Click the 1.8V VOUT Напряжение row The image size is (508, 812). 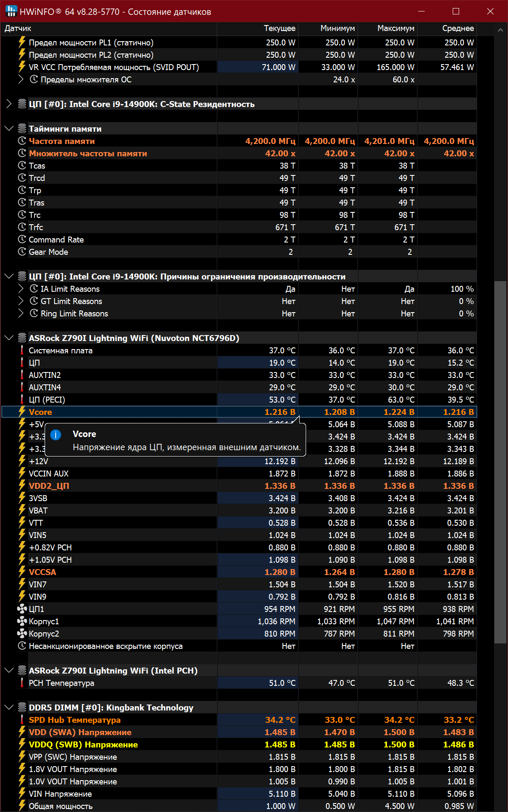point(239,769)
